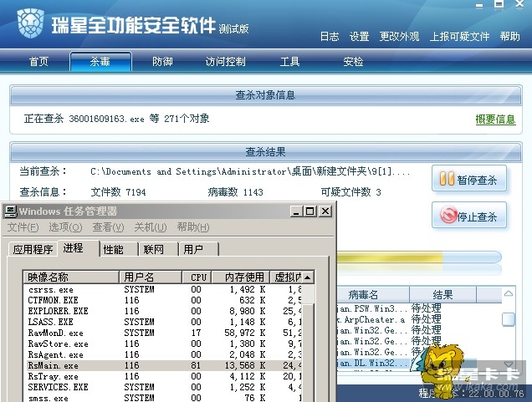Click the Task Manager title bar icon
Screen dimensions: 532x402
11,211
